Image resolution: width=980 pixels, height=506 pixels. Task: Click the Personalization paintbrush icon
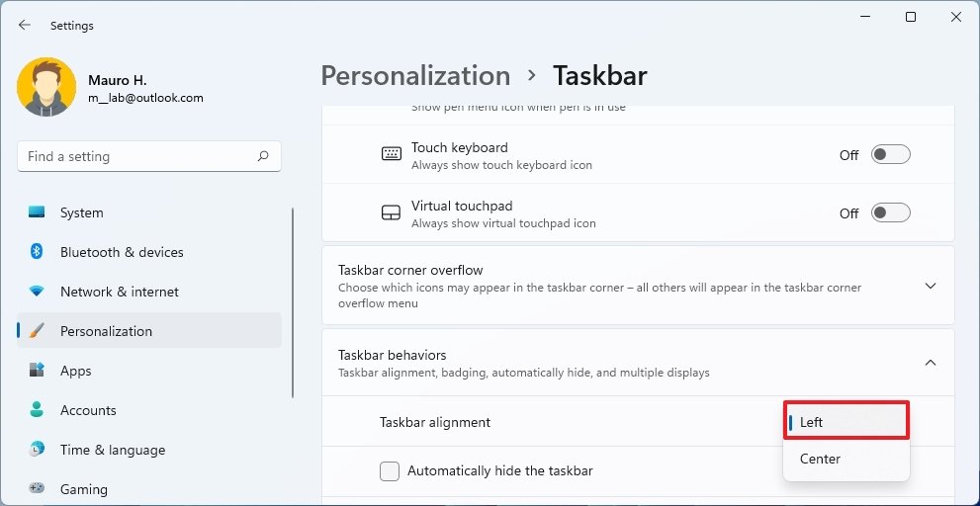pos(37,331)
